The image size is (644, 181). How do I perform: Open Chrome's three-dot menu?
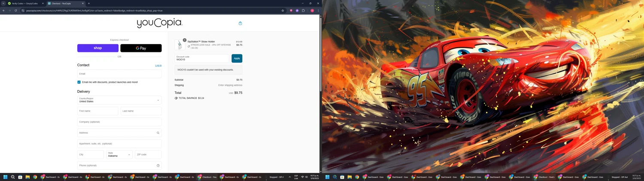318,10
